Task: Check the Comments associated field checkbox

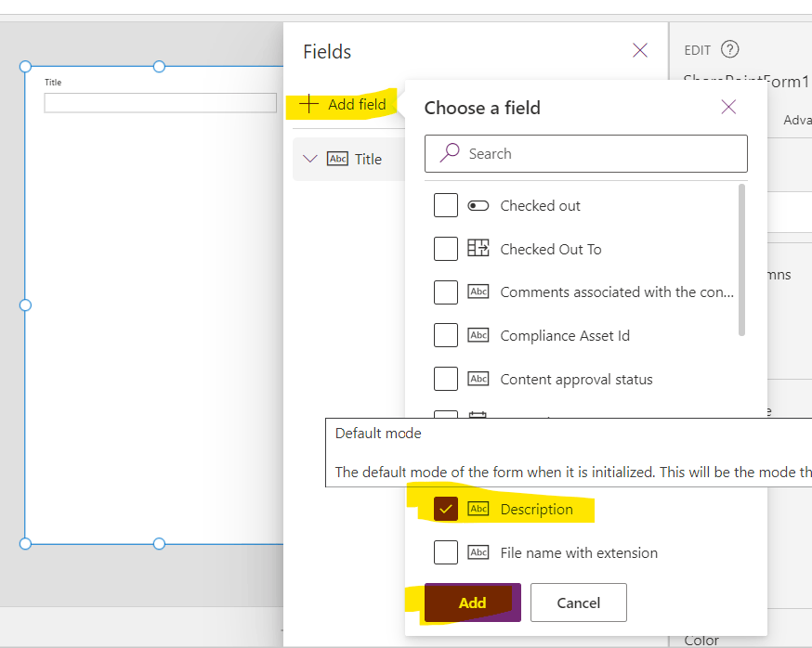Action: (445, 292)
